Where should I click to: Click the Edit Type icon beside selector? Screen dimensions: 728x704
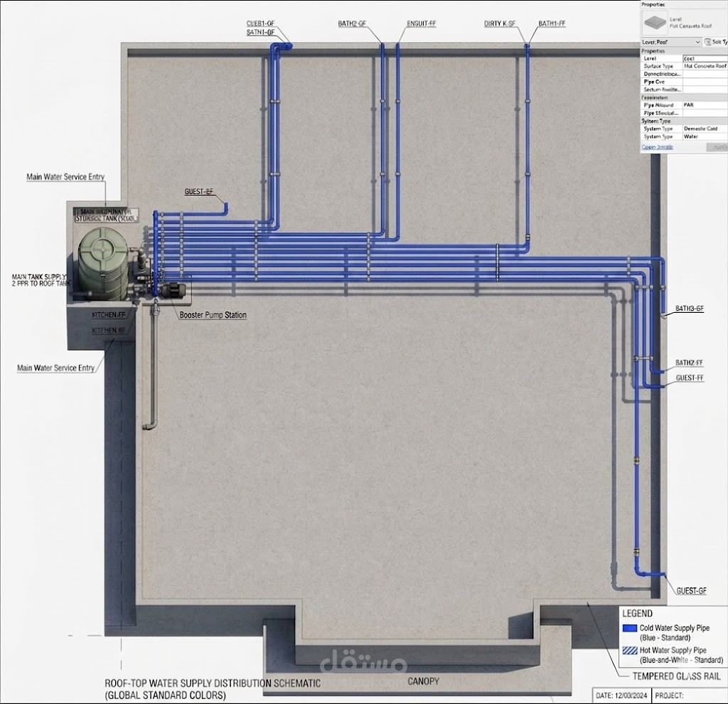tap(708, 42)
